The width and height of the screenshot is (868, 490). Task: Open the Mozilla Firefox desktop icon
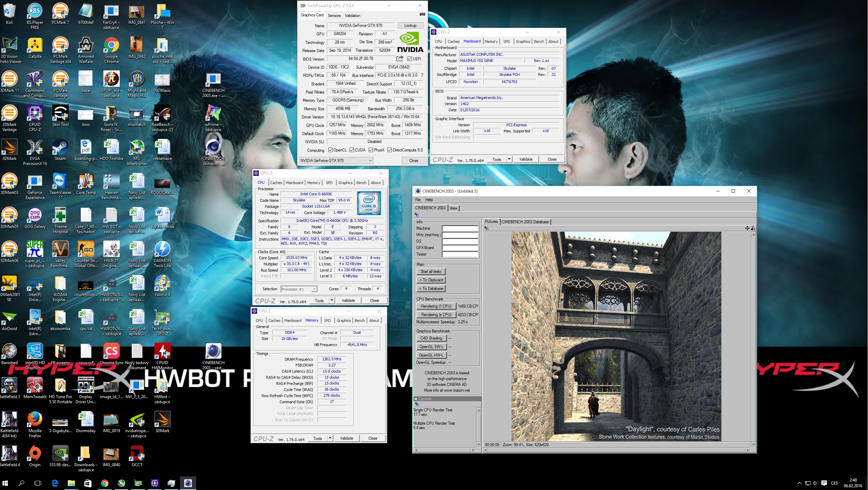[x=35, y=425]
